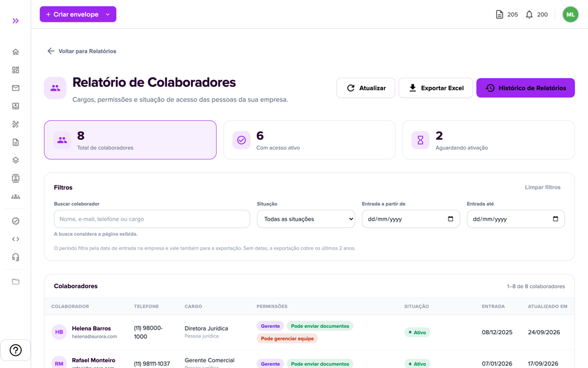Click the people icon beside Relatório de Colaboradores title
The image size is (588, 368).
[x=55, y=88]
